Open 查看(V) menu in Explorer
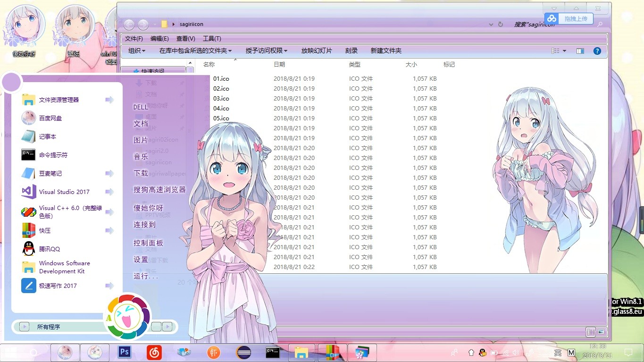The width and height of the screenshot is (644, 362). pyautogui.click(x=185, y=39)
